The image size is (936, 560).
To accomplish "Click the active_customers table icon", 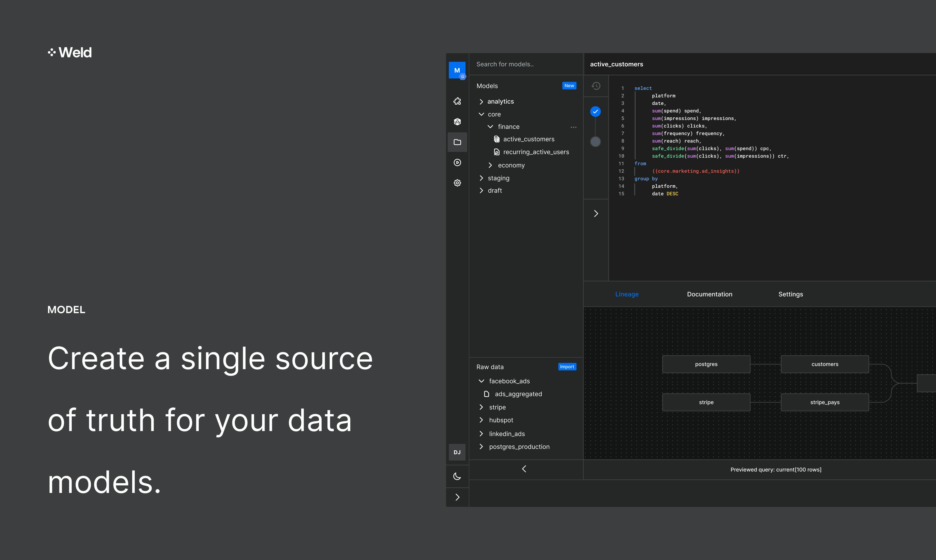I will click(x=497, y=139).
